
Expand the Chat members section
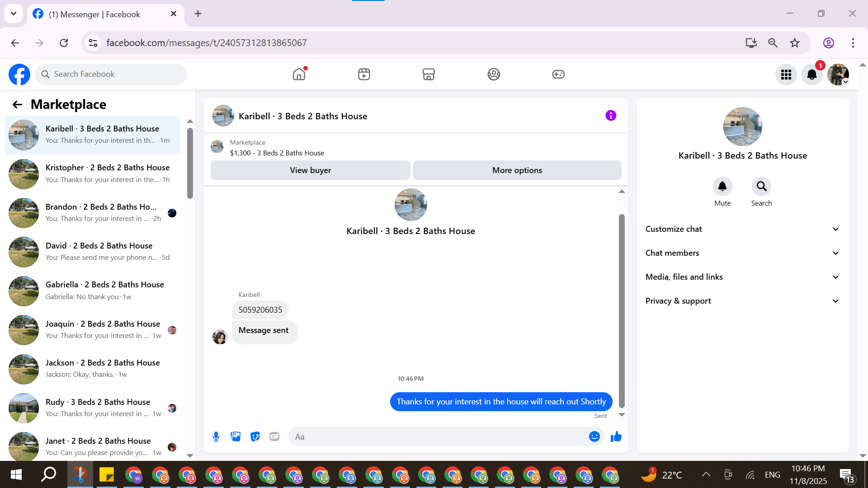[x=742, y=253]
